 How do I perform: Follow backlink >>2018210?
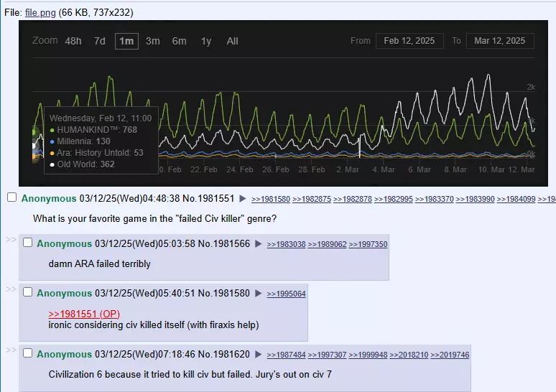click(x=409, y=355)
